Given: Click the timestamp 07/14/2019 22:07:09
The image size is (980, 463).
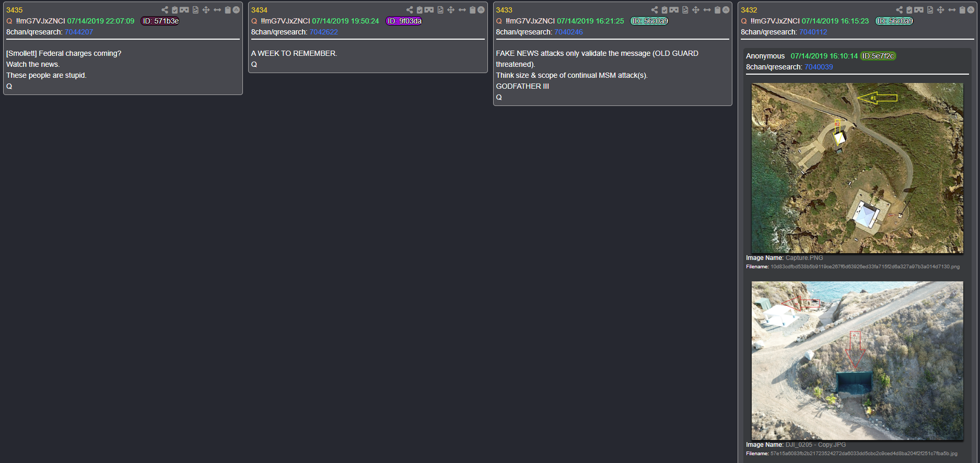Looking at the screenshot, I should point(101,21).
